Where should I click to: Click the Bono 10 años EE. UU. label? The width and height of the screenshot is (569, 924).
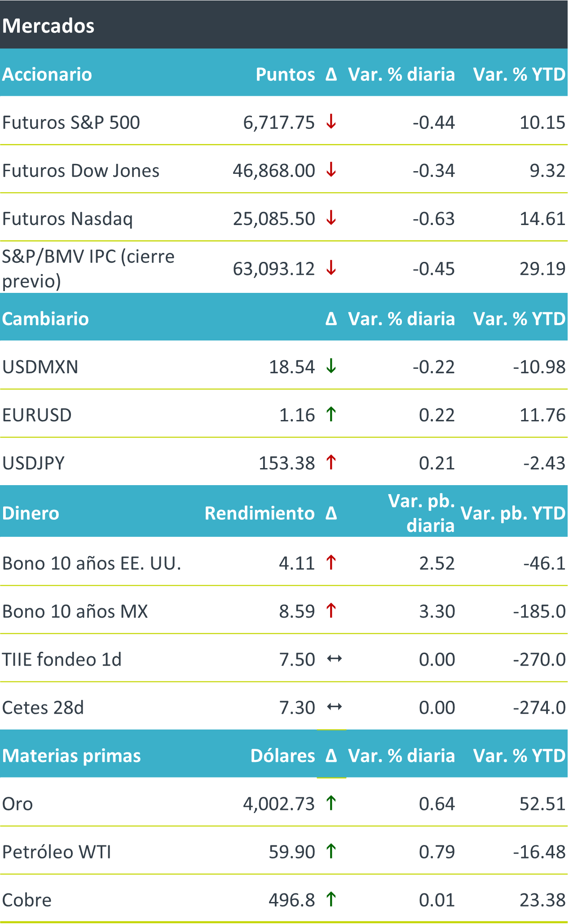pyautogui.click(x=92, y=563)
